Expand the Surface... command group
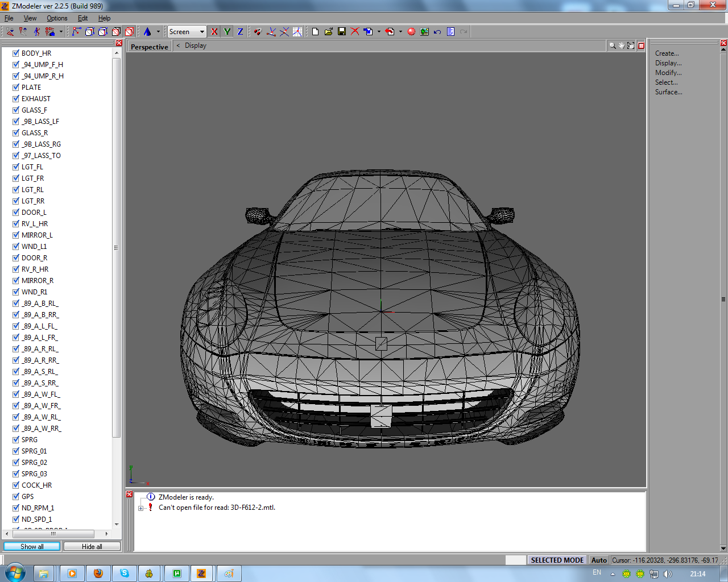This screenshot has width=728, height=582. [668, 92]
